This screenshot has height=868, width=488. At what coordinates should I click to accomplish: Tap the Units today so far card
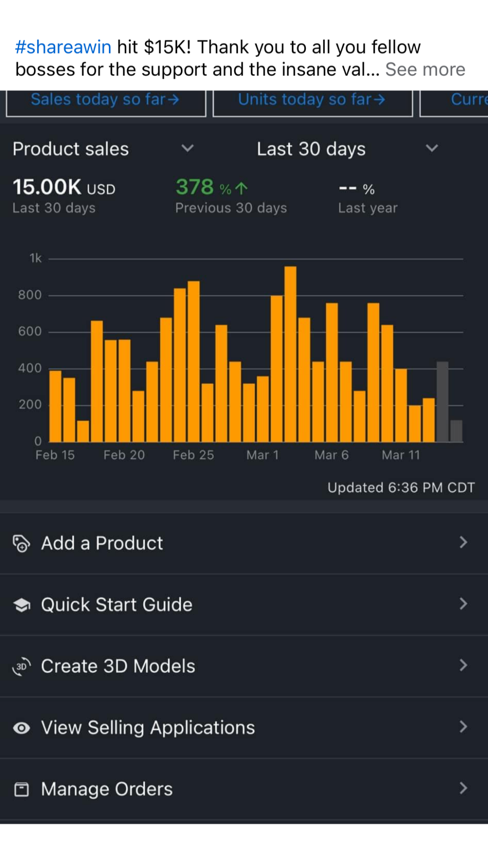(312, 101)
